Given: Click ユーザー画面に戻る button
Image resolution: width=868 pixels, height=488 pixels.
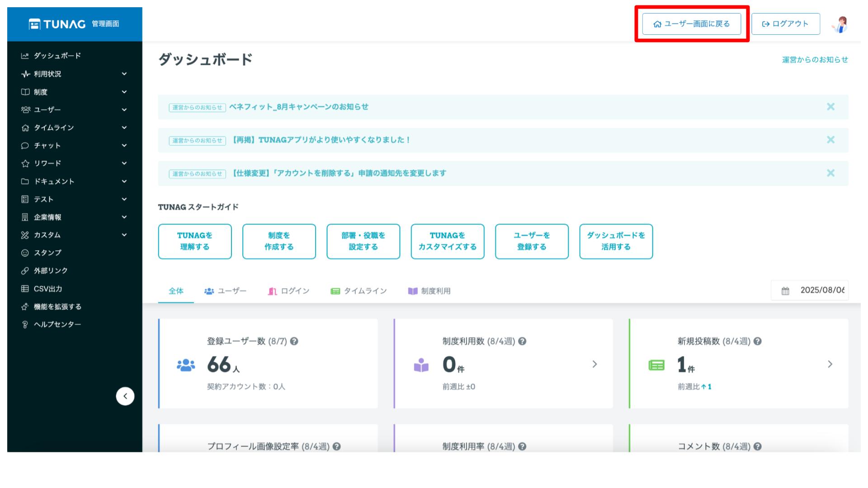Looking at the screenshot, I should 692,24.
